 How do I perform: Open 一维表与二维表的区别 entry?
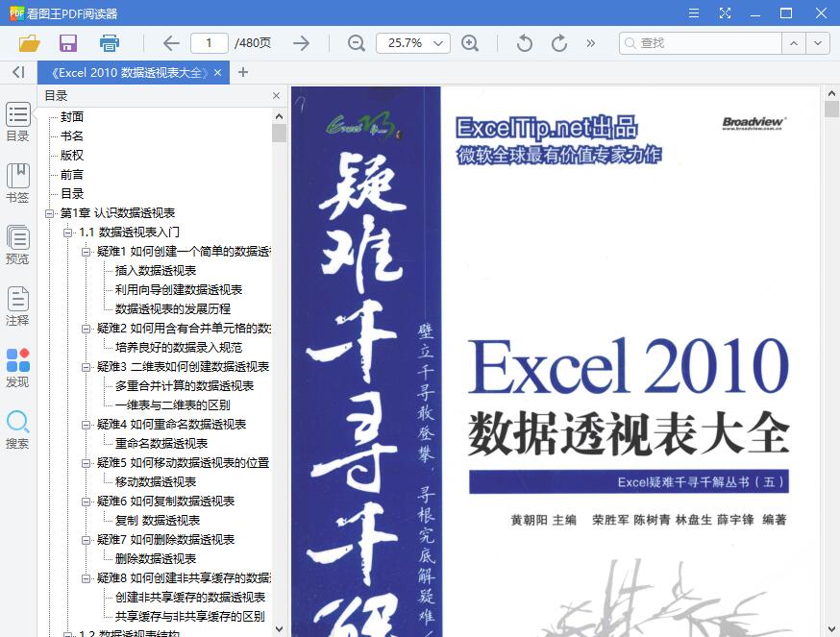point(172,405)
